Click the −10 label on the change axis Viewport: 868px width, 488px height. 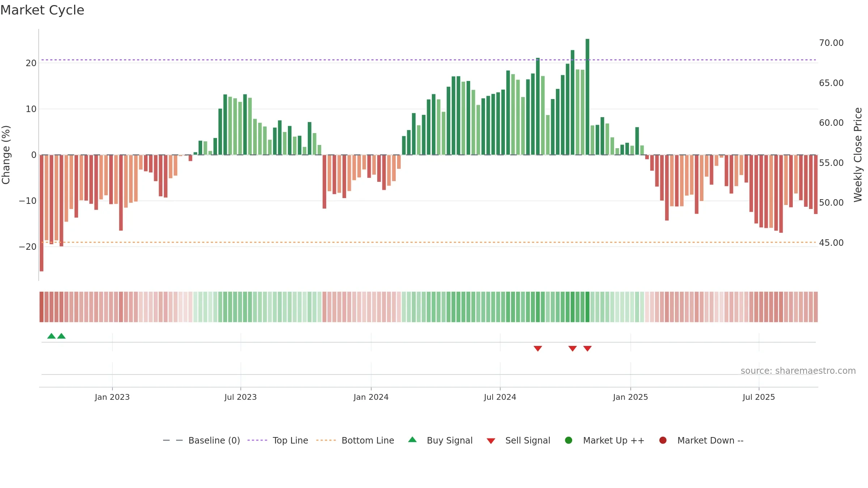click(x=28, y=201)
